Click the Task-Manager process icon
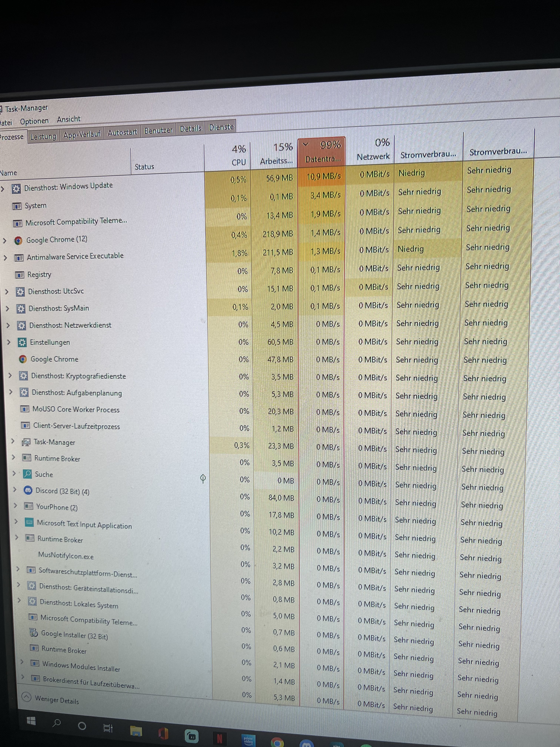560x747 pixels. click(x=26, y=442)
